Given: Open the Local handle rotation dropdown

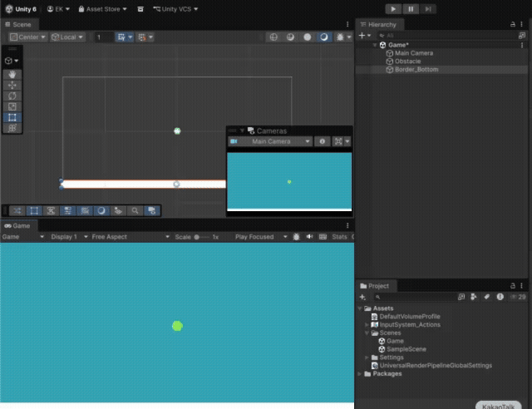Looking at the screenshot, I should [x=67, y=37].
